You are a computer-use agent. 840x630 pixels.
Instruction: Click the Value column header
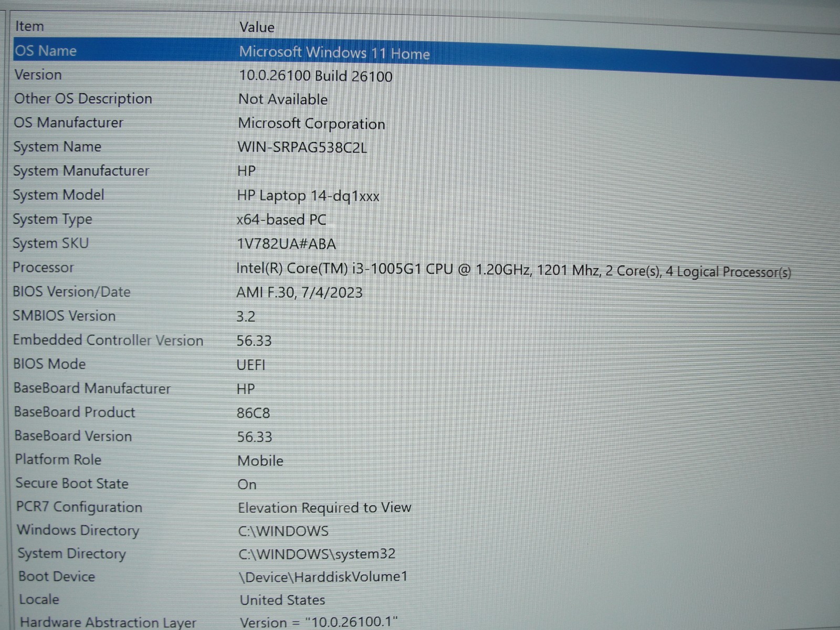(257, 27)
